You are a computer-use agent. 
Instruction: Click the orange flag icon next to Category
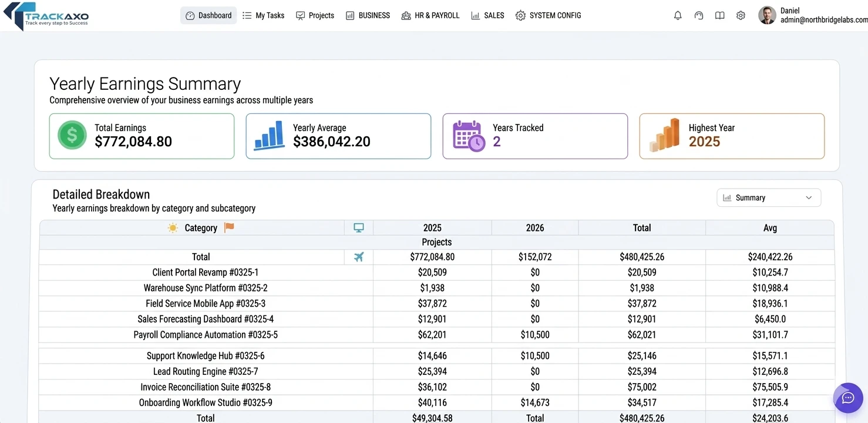pyautogui.click(x=228, y=227)
